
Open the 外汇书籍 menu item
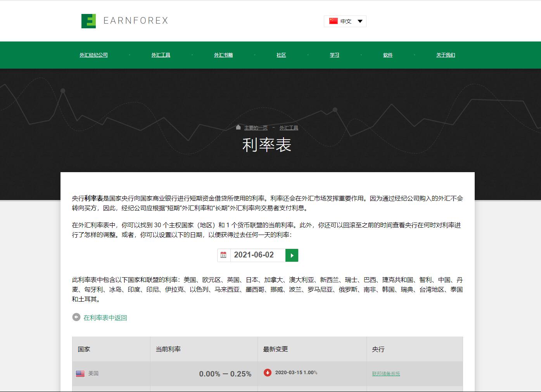pyautogui.click(x=223, y=55)
